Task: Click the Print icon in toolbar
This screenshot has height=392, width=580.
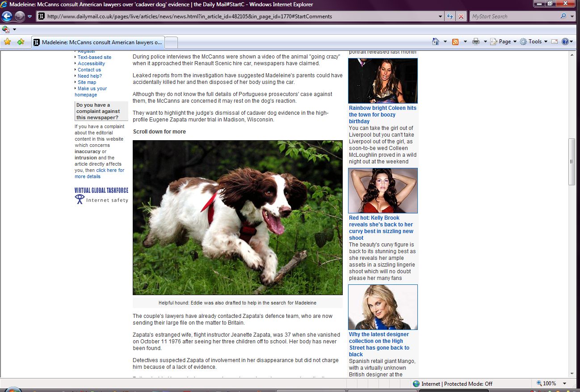Action: (x=476, y=42)
